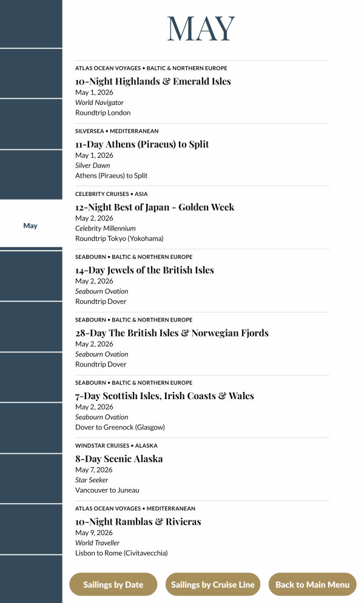Select 10-Night Ramblas & Rivieras cruise

pyautogui.click(x=138, y=522)
